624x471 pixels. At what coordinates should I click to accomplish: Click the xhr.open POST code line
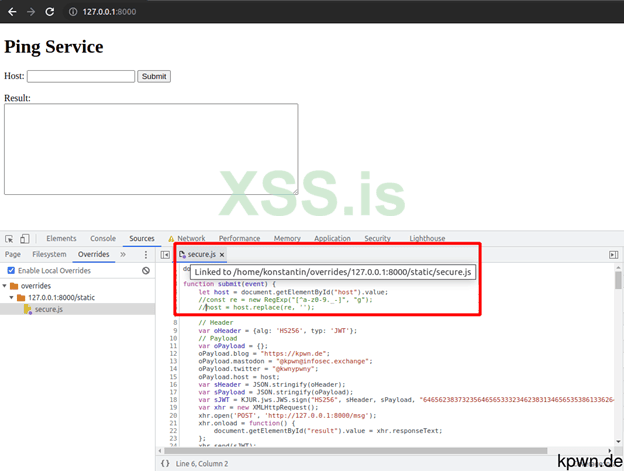point(287,415)
